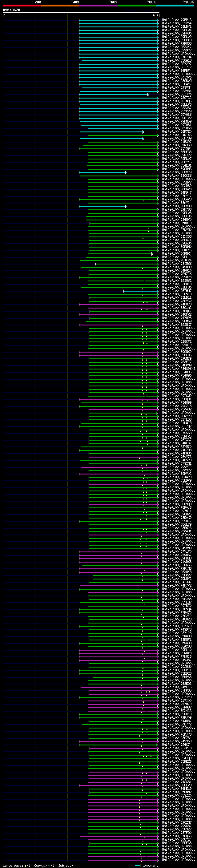Open hit UniRef100_Q23254

[176, 23]
